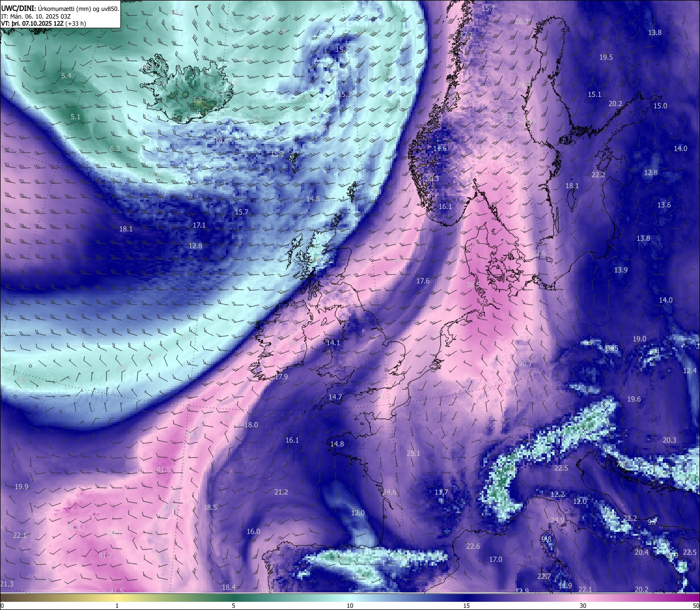Viewport: 700px width, 610px height.
Task: Click the 17.0 value over the Mediterranean
Action: click(495, 559)
